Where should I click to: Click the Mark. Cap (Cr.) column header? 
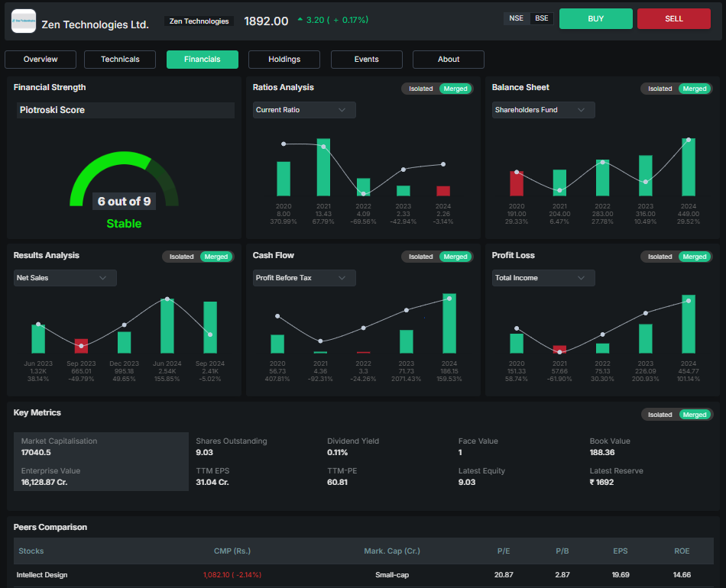[392, 551]
